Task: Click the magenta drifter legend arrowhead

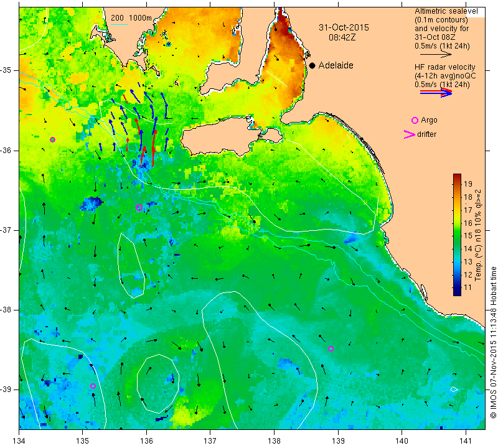Action: point(409,134)
